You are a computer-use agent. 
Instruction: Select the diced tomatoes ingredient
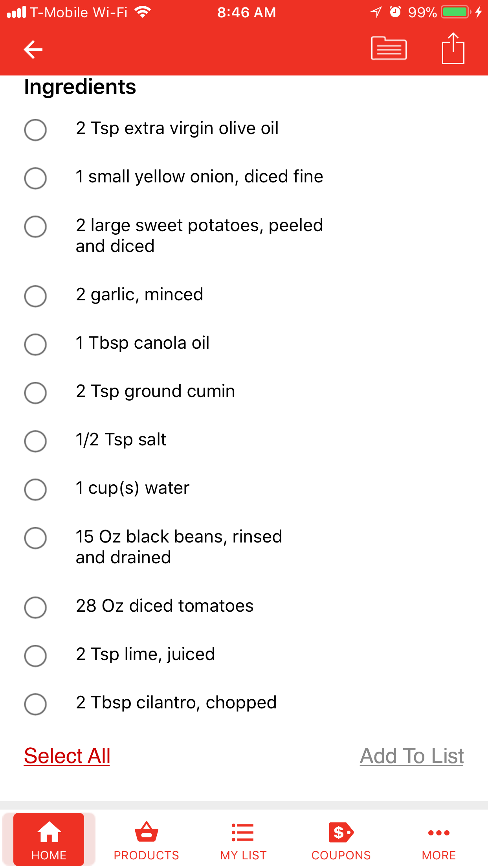35,607
